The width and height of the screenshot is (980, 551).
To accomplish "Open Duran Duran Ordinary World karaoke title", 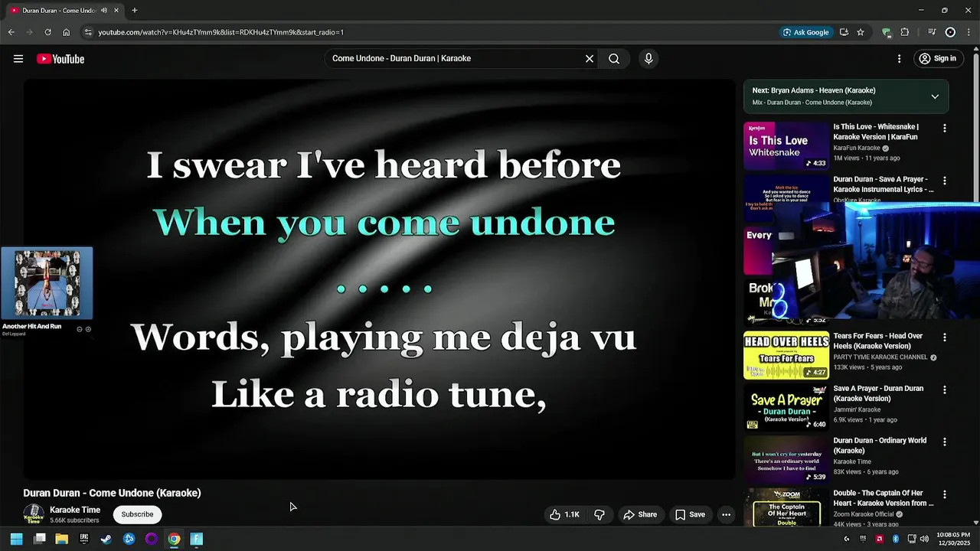I will point(880,445).
